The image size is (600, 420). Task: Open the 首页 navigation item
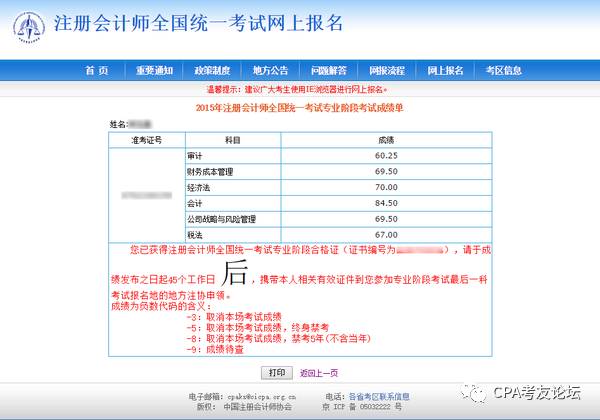click(x=97, y=71)
